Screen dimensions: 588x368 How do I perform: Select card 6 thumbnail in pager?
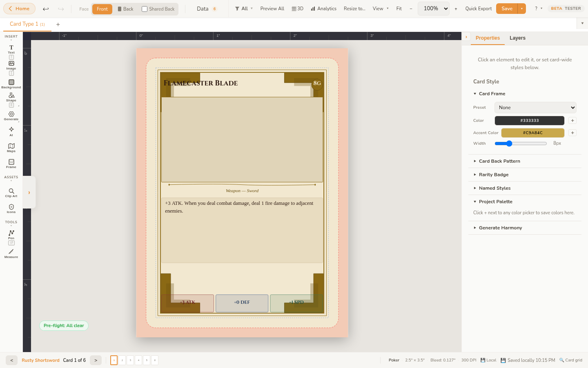pyautogui.click(x=155, y=360)
